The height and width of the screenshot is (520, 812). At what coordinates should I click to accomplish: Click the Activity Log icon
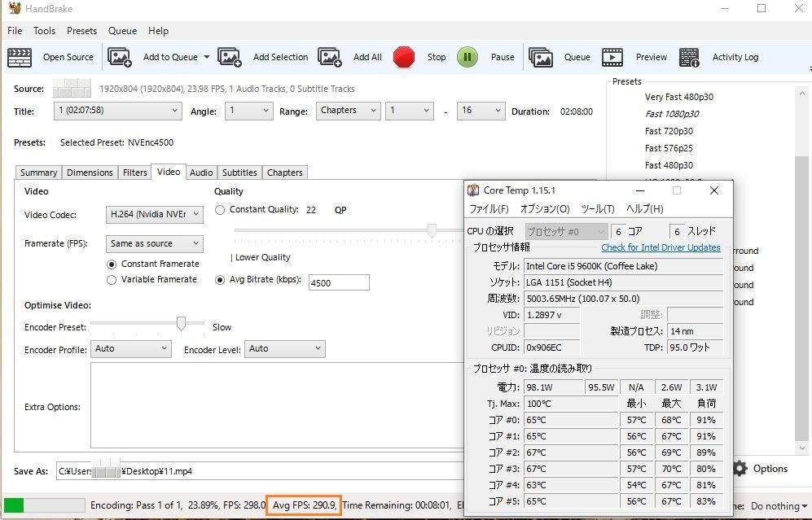point(689,58)
